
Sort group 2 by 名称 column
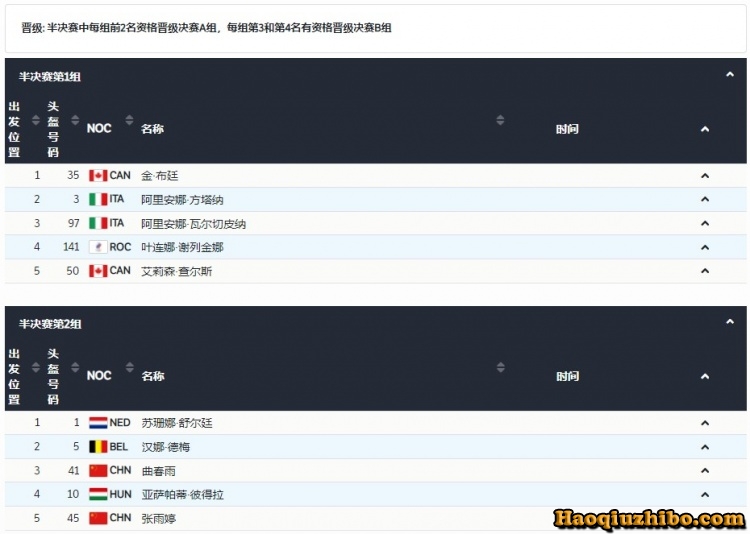tap(500, 367)
